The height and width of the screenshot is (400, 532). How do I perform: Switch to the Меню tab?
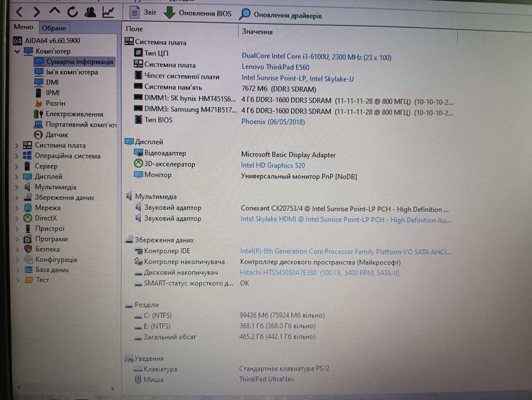pyautogui.click(x=23, y=27)
